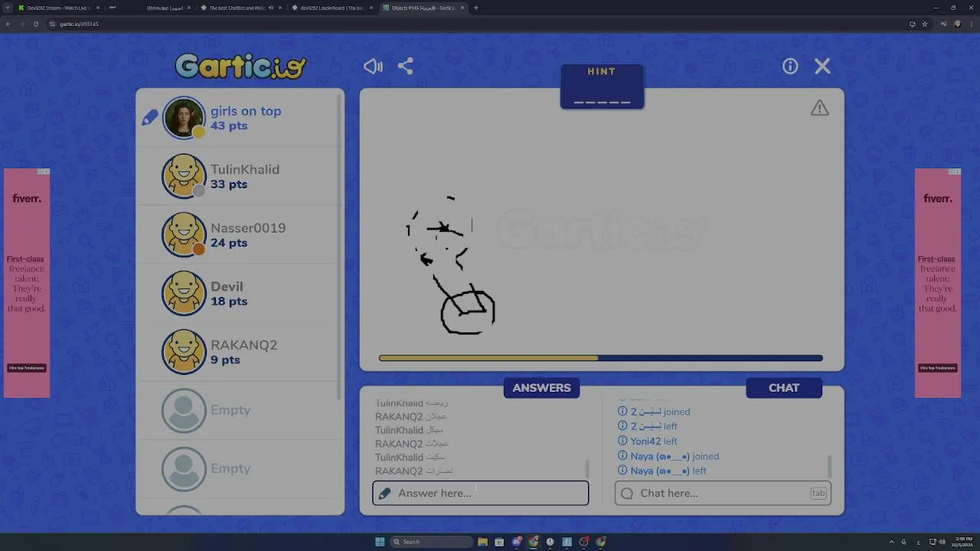Viewport: 980px width, 551px height.
Task: Open the share room icon
Action: [x=406, y=67]
